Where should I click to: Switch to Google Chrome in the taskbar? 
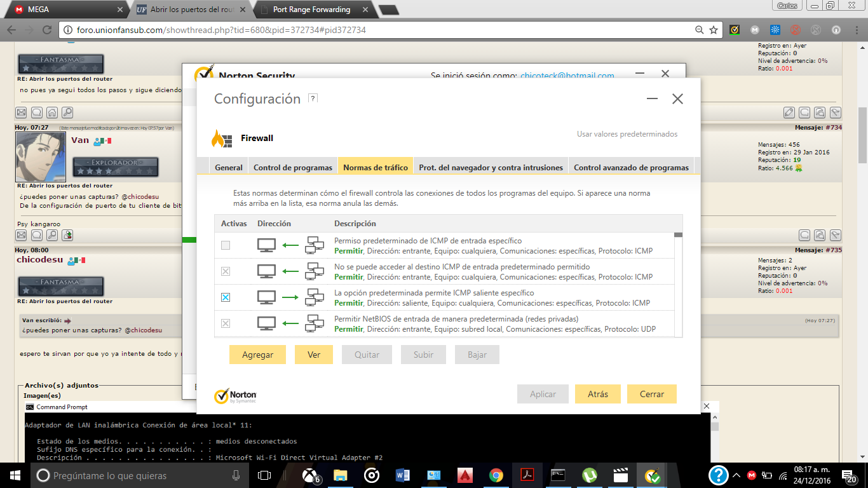point(496,475)
